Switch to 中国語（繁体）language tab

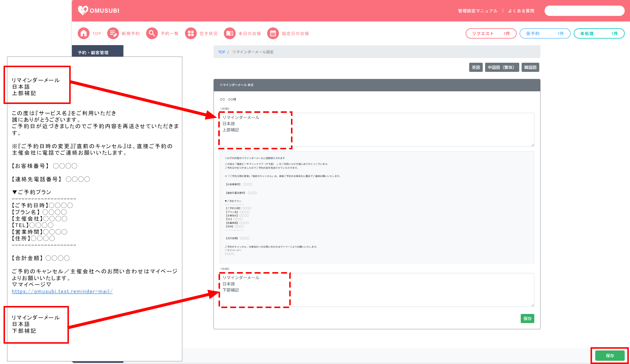click(x=502, y=67)
